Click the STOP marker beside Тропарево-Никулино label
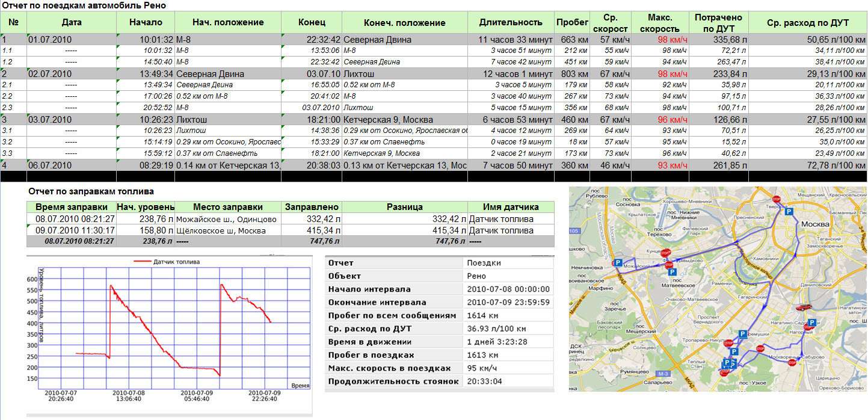Image resolution: width=868 pixels, height=420 pixels. (x=728, y=343)
